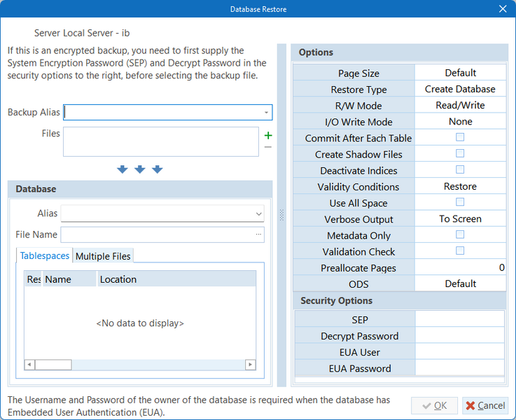Click the 'Server Local Server - ib' text
Viewport: 516px width, 420px height.
point(82,33)
